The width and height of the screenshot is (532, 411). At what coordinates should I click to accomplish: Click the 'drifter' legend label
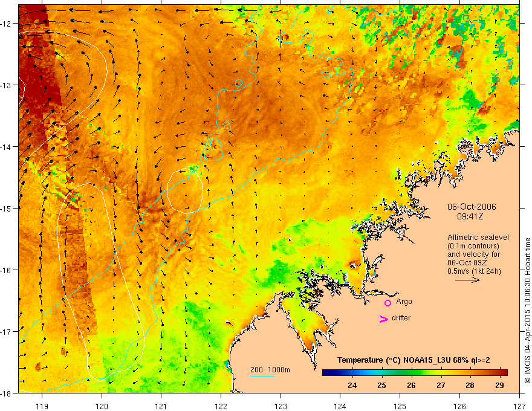[401, 318]
